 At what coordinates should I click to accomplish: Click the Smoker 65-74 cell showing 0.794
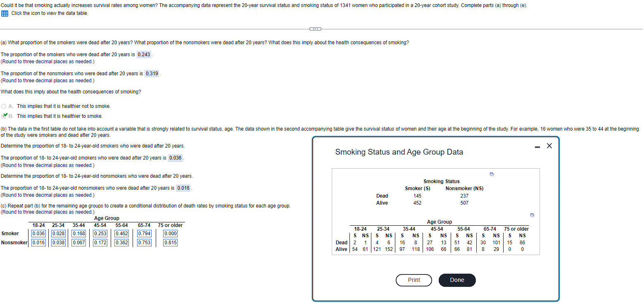[x=144, y=233]
